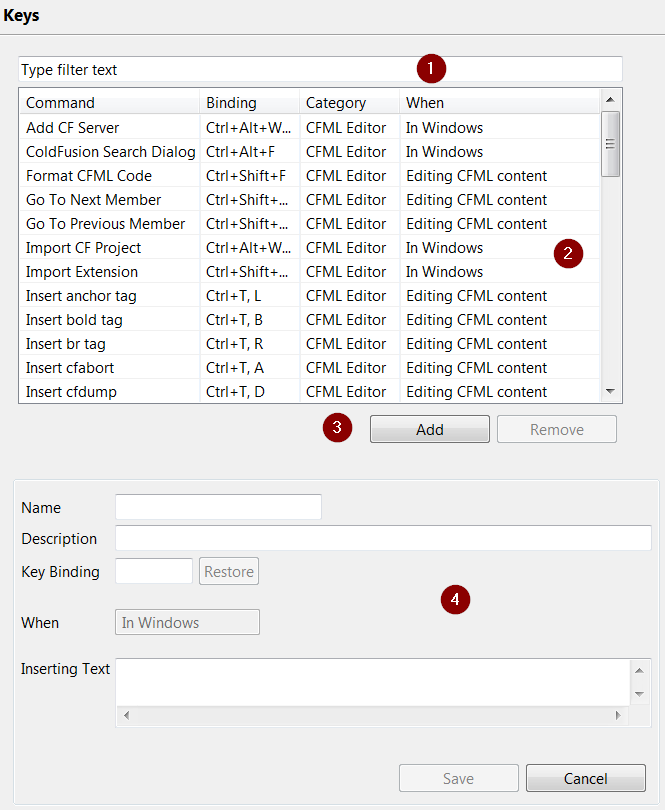Click the Restore button
Viewport: 665px width, 810px height.
[229, 571]
